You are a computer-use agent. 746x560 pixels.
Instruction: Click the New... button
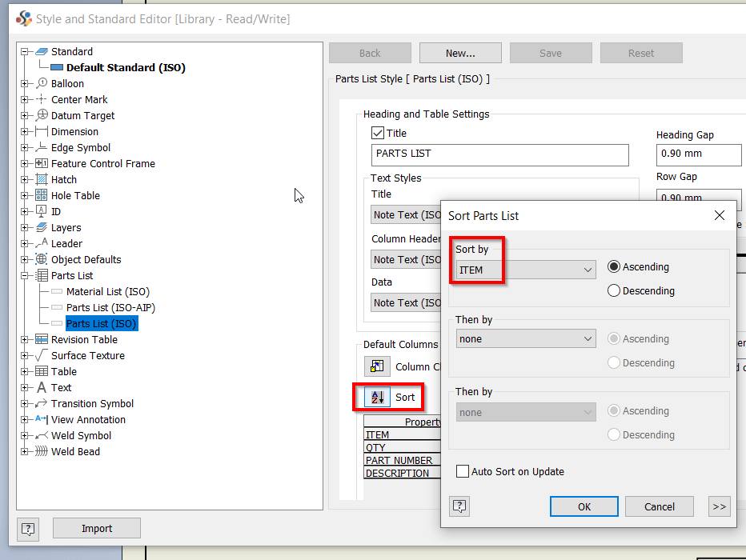(x=460, y=52)
